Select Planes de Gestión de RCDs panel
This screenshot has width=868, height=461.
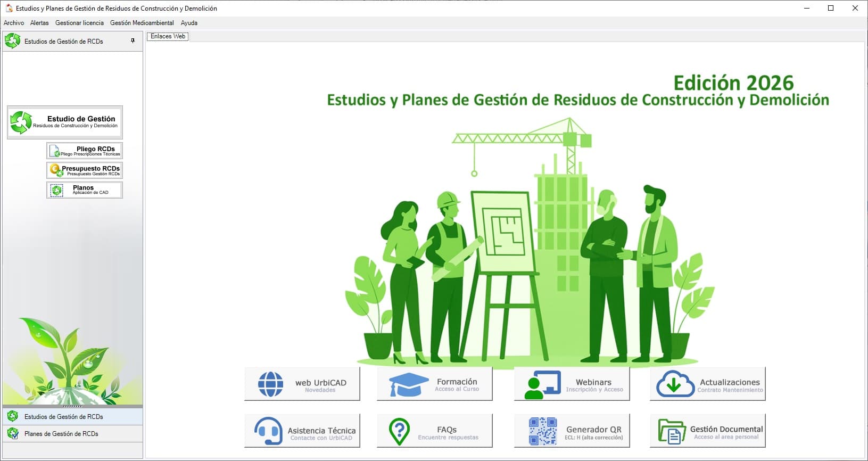(72, 433)
